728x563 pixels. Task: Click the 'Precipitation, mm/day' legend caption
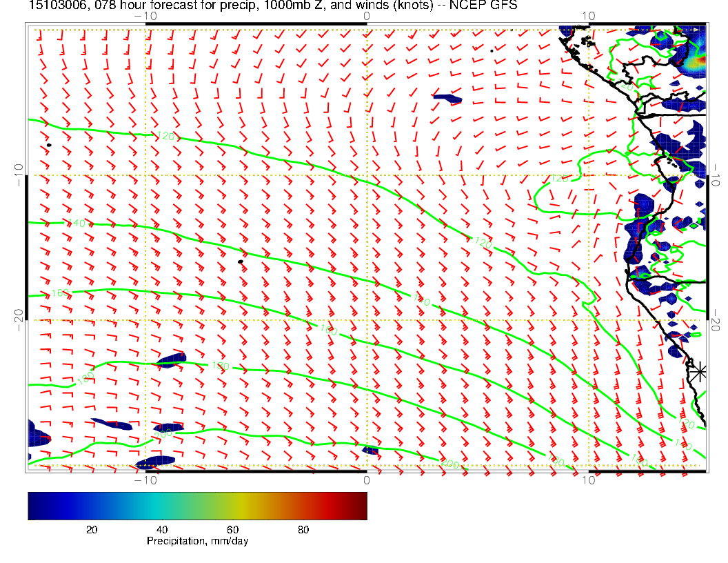[x=197, y=541]
